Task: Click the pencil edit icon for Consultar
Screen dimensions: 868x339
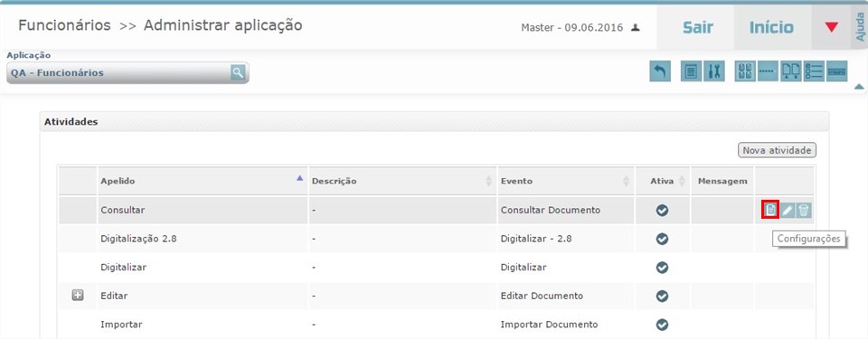Action: pyautogui.click(x=788, y=210)
